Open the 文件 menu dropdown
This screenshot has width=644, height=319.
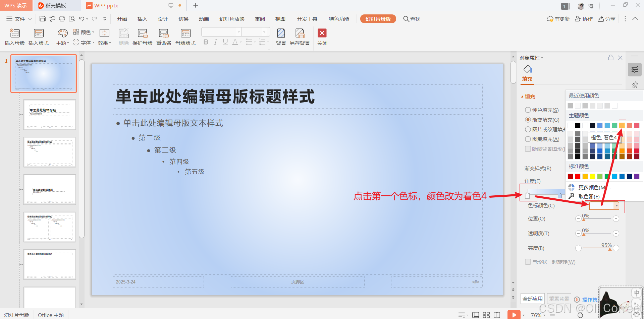pyautogui.click(x=19, y=19)
